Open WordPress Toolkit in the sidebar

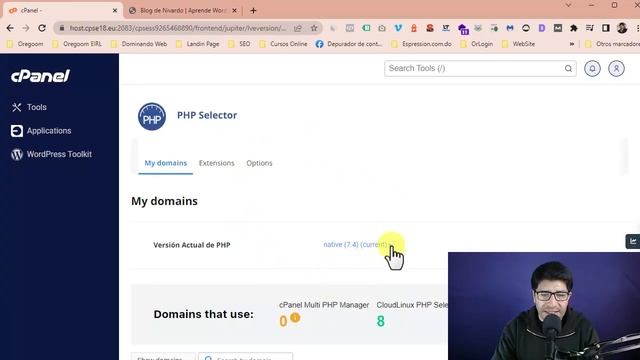tap(51, 154)
